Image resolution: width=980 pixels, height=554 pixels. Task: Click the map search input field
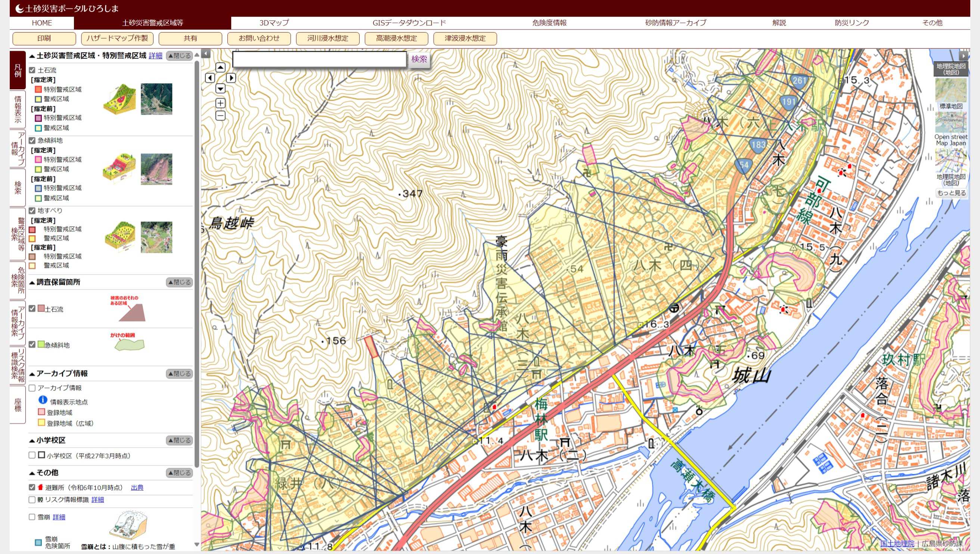coord(320,59)
